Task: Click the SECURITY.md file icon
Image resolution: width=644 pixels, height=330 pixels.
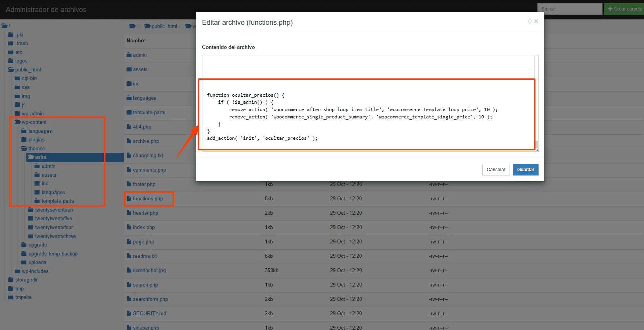Action: tap(129, 314)
